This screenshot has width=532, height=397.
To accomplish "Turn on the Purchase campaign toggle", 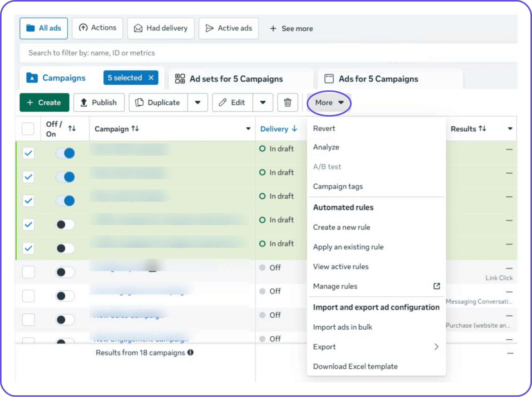I will coord(65,320).
